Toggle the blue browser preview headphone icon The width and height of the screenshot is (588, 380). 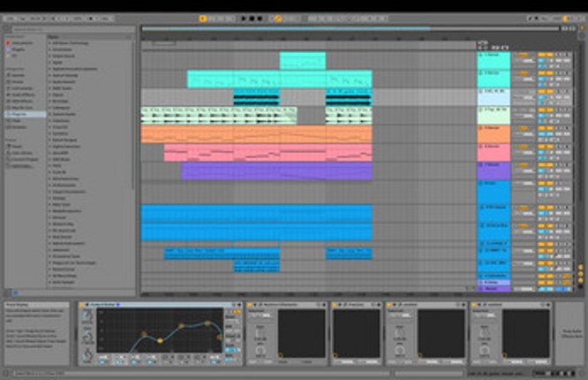[15, 293]
